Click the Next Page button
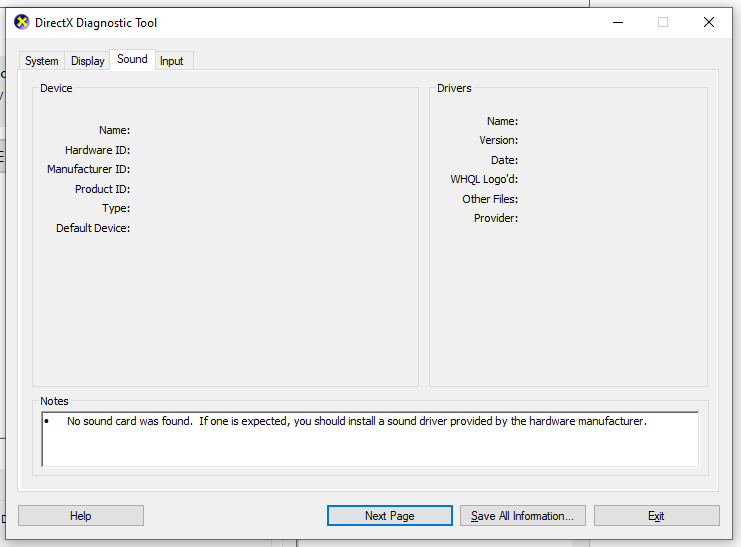The width and height of the screenshot is (741, 547). point(389,516)
